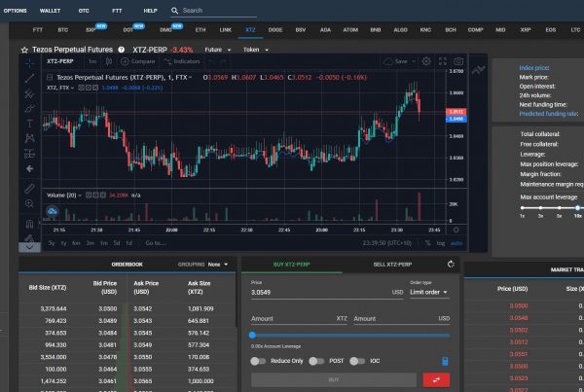
Task: Open the OTC menu
Action: pos(84,11)
